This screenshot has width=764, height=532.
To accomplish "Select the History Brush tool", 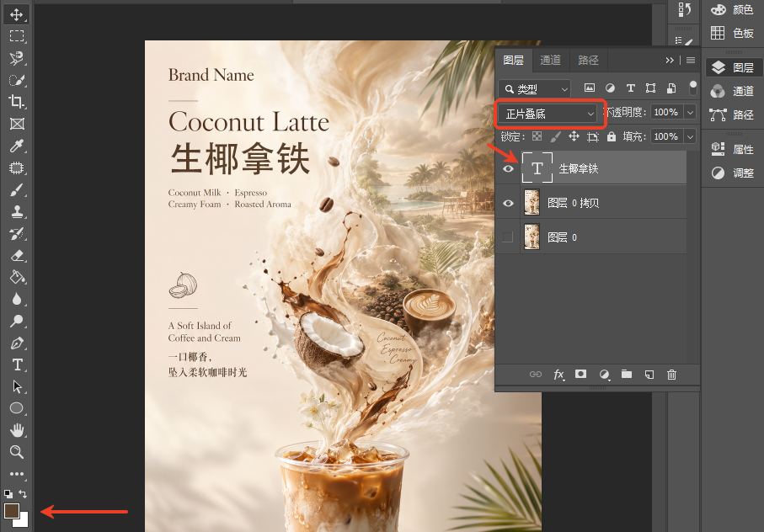I will point(17,234).
